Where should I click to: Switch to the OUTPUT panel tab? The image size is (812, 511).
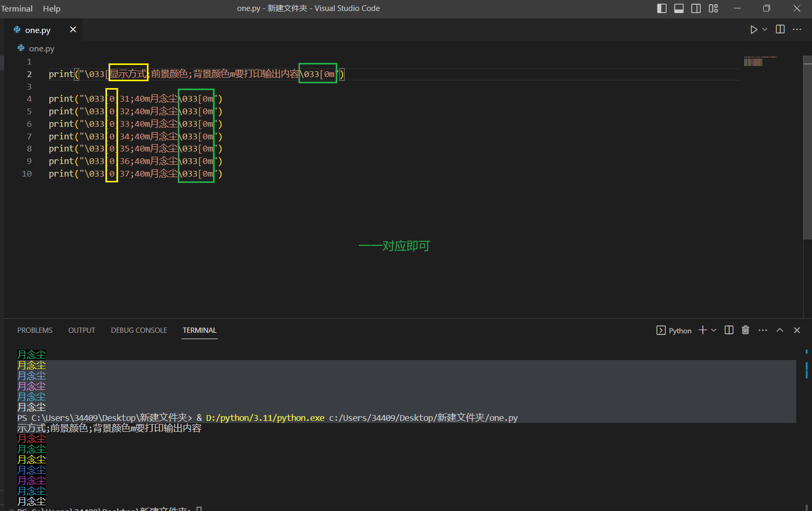(82, 330)
